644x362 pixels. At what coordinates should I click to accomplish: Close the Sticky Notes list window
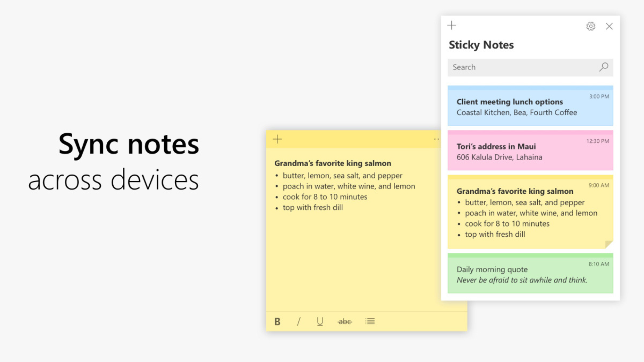609,26
